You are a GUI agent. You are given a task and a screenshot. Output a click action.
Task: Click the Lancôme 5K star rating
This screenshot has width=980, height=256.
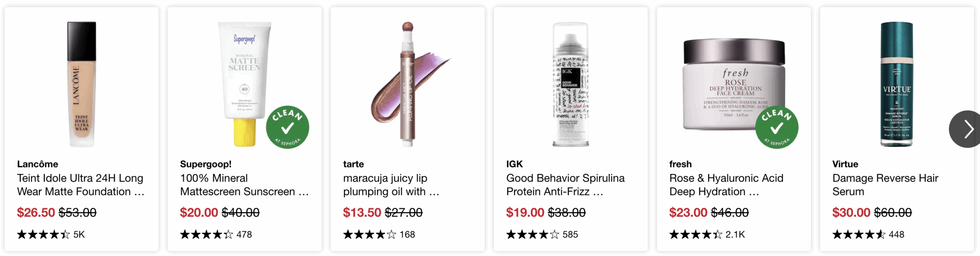tap(51, 235)
